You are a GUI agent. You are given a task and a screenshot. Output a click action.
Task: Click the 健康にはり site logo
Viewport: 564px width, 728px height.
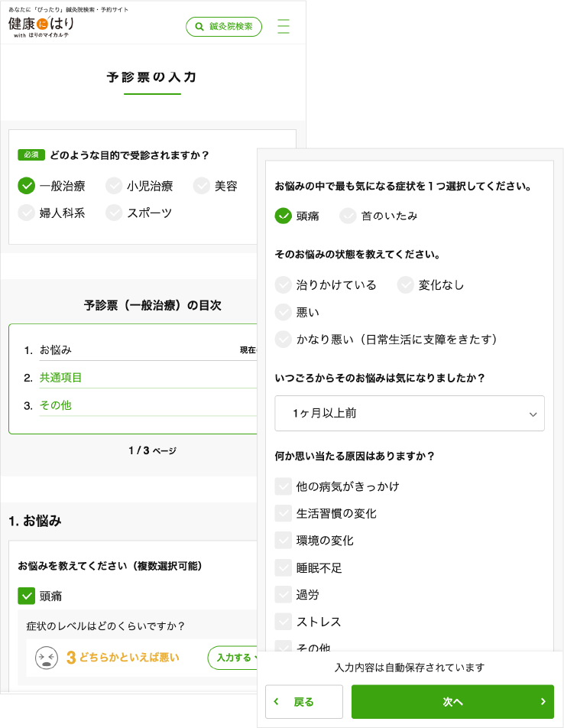tap(43, 26)
